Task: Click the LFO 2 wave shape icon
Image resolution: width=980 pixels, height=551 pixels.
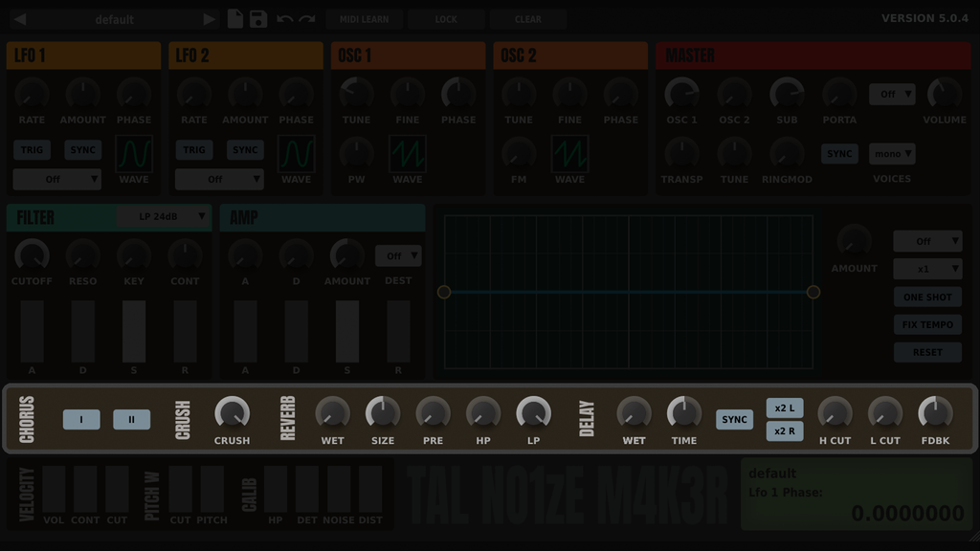Action: coord(296,150)
